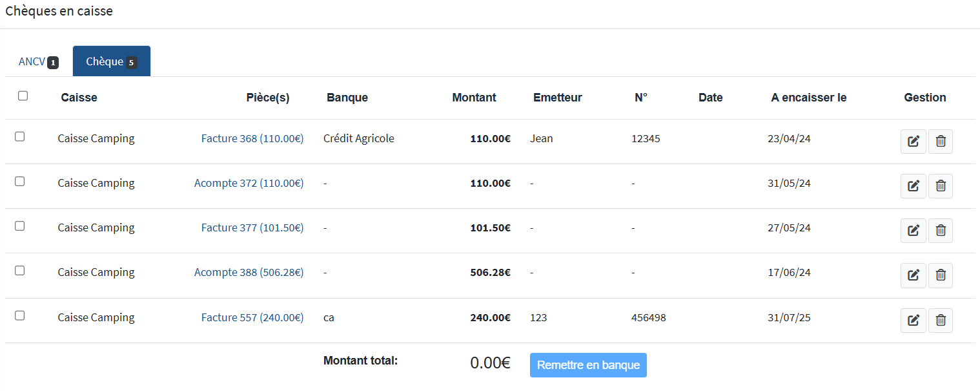Edit the Facture 557 cheque entry
The height and width of the screenshot is (391, 980).
pyautogui.click(x=913, y=320)
